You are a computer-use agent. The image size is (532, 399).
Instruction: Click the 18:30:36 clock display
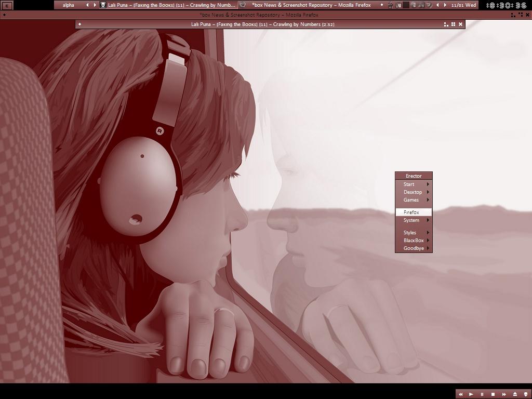coord(506,5)
